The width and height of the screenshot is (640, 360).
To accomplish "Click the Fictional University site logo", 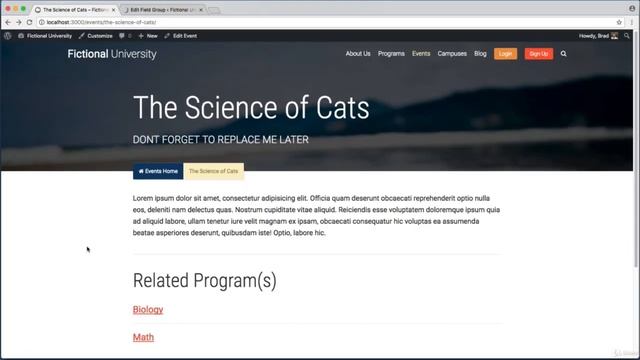I will pos(112,54).
